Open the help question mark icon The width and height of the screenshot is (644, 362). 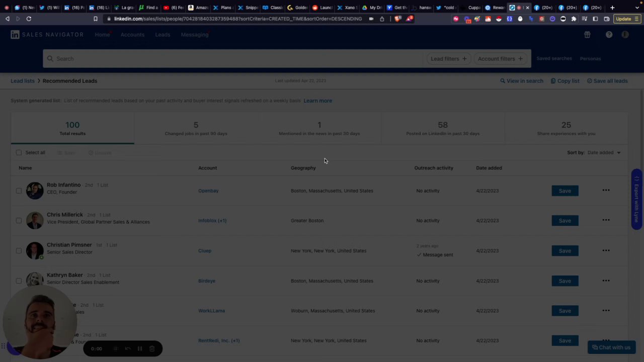[609, 35]
